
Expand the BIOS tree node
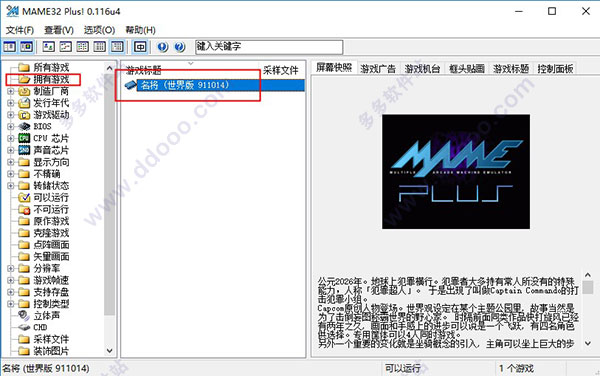(x=11, y=127)
